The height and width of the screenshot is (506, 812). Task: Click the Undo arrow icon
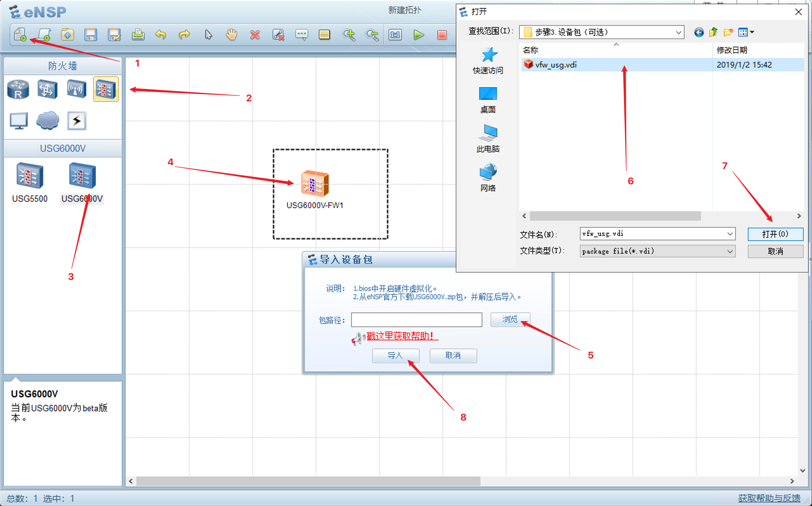(161, 35)
